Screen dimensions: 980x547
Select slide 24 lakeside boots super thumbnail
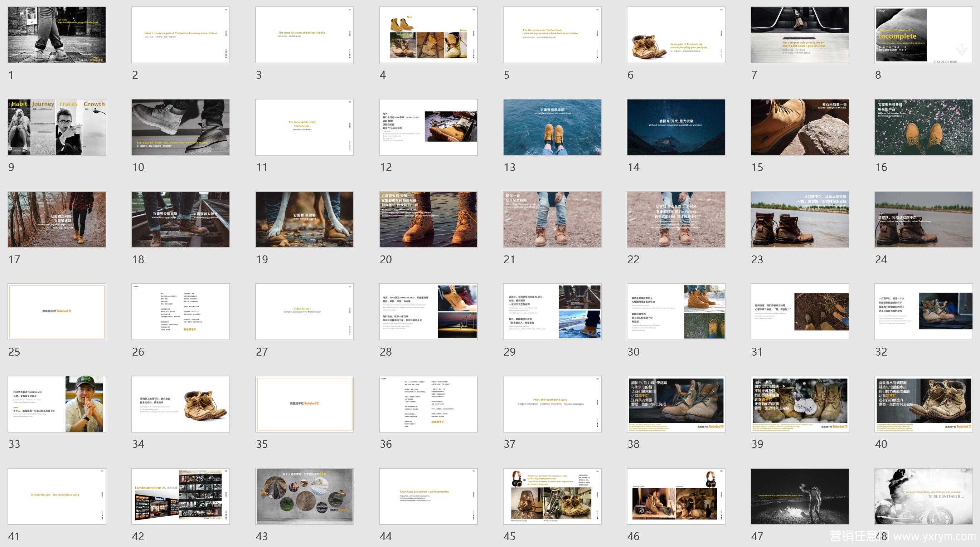924,219
